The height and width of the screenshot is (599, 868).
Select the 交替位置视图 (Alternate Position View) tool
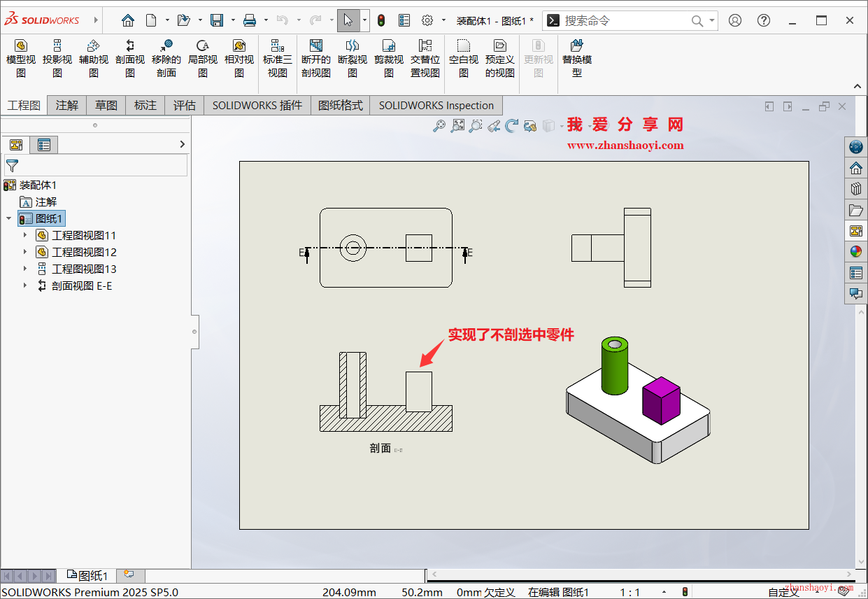tap(425, 59)
